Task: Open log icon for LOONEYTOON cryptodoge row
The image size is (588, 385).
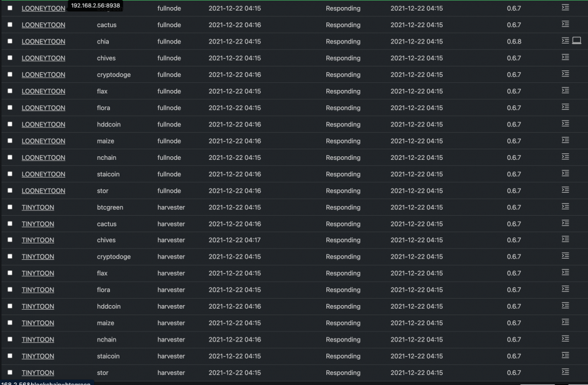Action: 565,73
